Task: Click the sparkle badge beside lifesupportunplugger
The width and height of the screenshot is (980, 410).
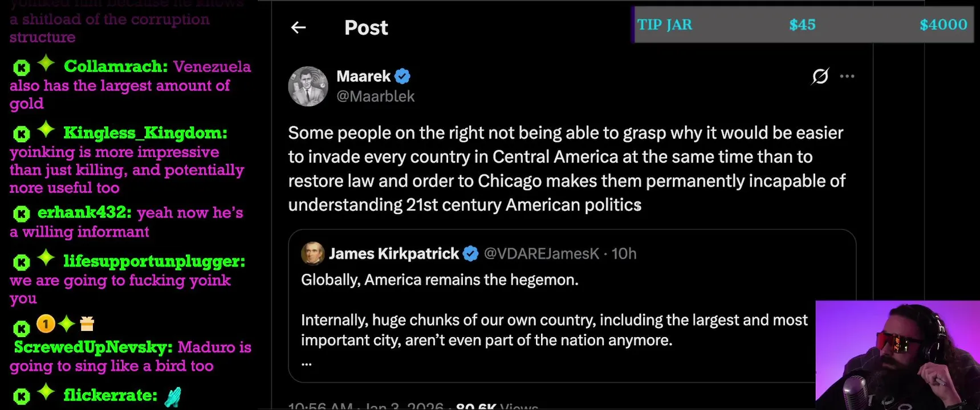Action: [46, 259]
